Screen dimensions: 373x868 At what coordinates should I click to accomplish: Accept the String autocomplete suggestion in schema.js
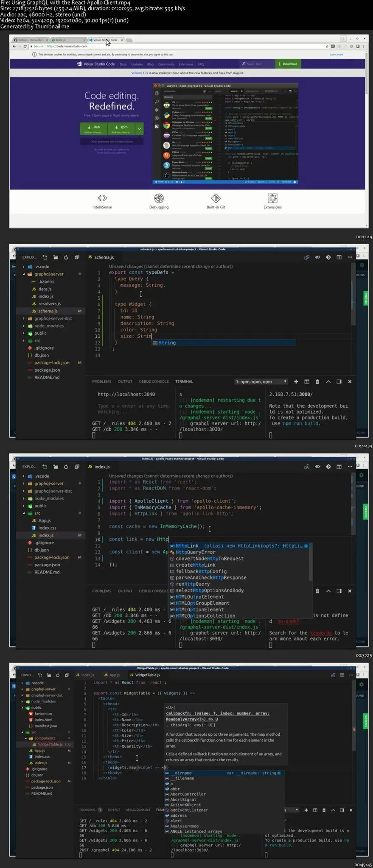pos(224,342)
